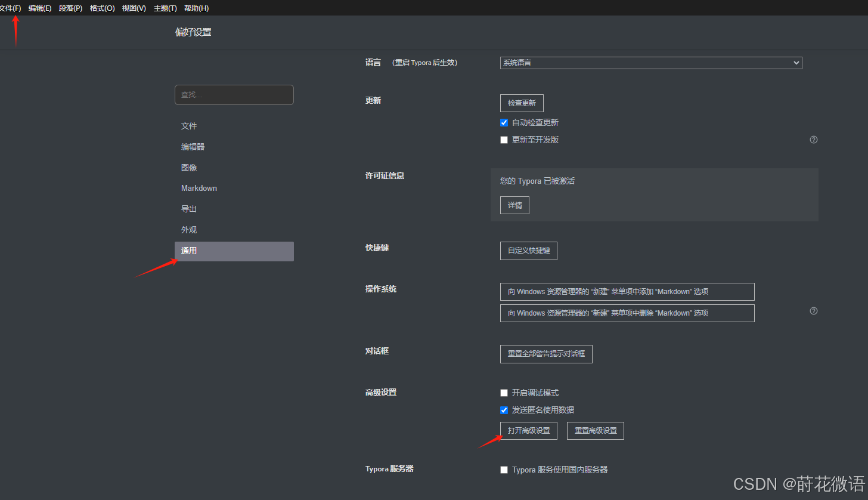Toggle 自动检查更新 checkbox

[504, 122]
